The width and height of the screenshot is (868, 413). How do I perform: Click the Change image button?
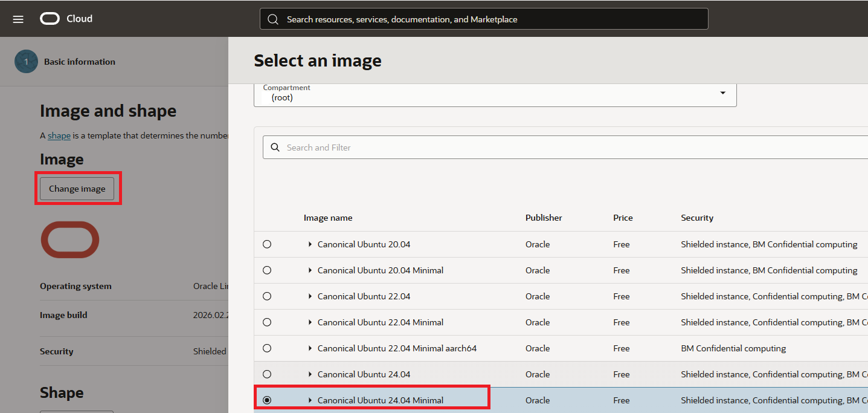click(x=77, y=189)
